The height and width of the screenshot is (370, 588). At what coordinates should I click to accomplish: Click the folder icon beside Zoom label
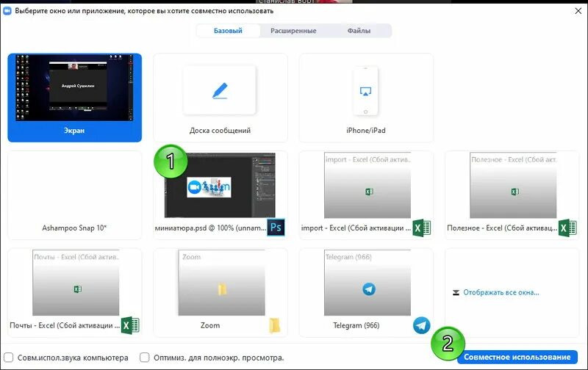pos(275,325)
